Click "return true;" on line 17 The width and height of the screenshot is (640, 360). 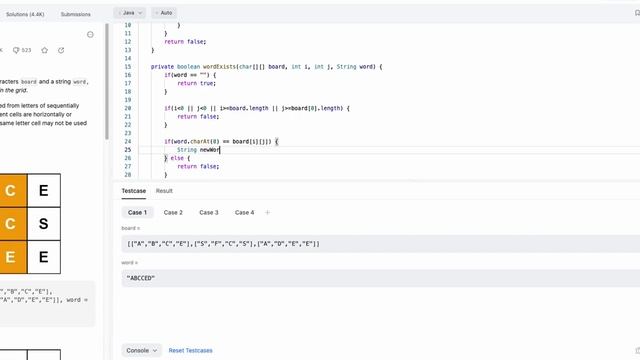pyautogui.click(x=196, y=83)
